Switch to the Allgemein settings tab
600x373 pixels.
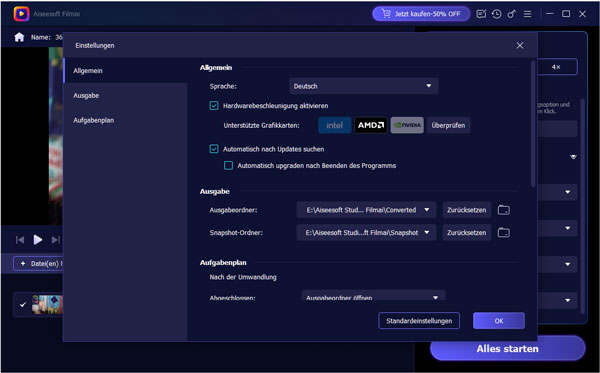coord(126,71)
